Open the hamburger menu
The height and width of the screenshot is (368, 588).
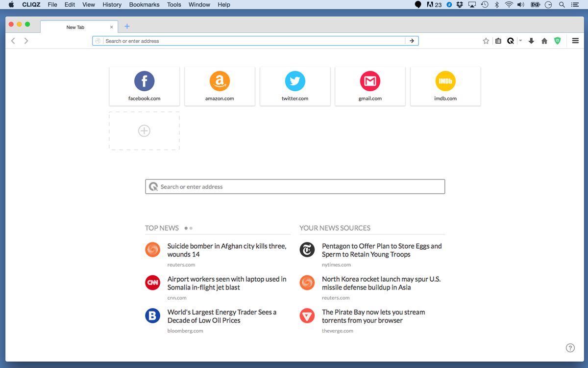576,41
